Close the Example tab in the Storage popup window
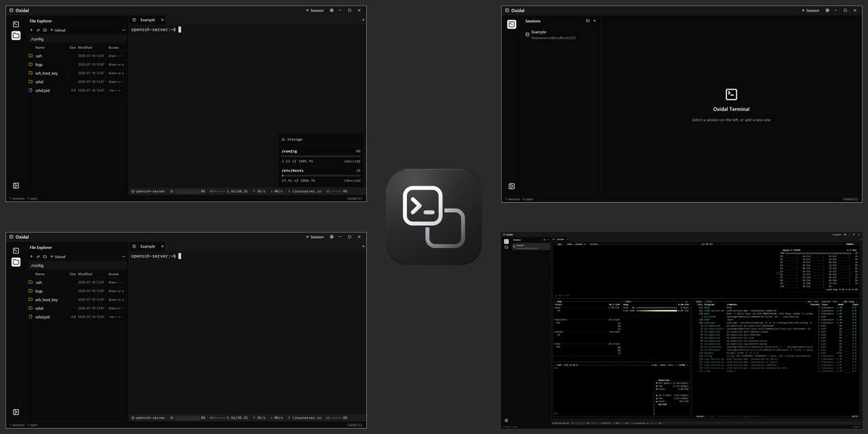This screenshot has width=868, height=434. 162,20
